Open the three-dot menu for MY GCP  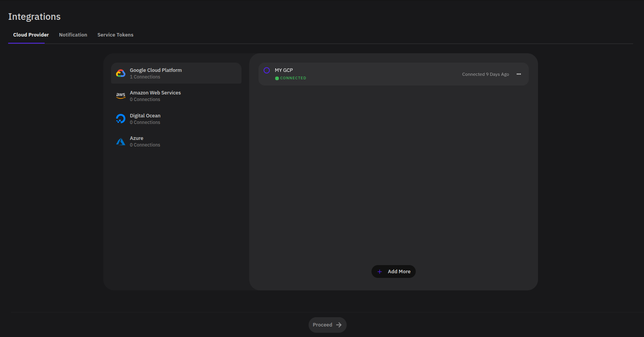click(x=519, y=74)
